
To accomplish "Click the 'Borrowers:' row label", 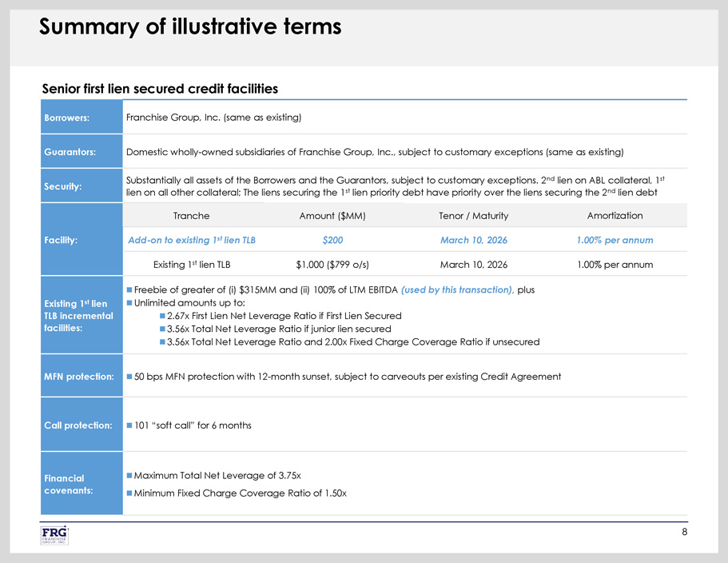I will tap(66, 118).
